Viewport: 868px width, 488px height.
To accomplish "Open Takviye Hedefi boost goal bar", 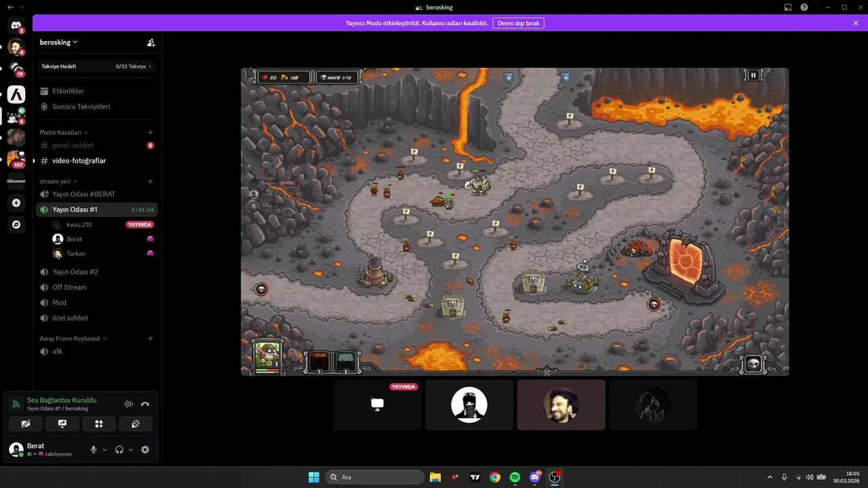I will [x=96, y=66].
